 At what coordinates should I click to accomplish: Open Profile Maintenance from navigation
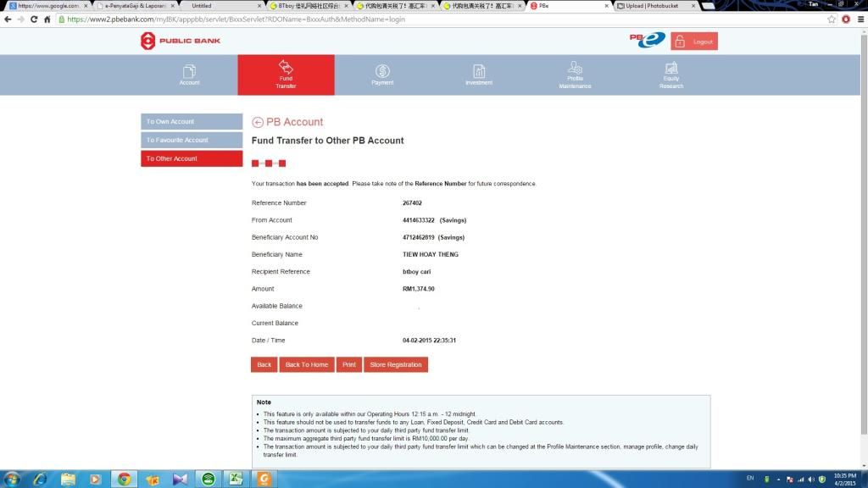click(575, 72)
